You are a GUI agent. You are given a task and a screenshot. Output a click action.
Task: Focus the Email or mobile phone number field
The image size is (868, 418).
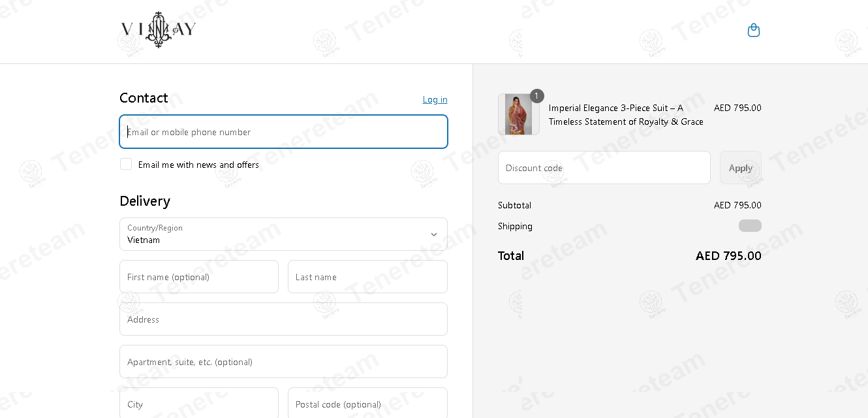(283, 132)
